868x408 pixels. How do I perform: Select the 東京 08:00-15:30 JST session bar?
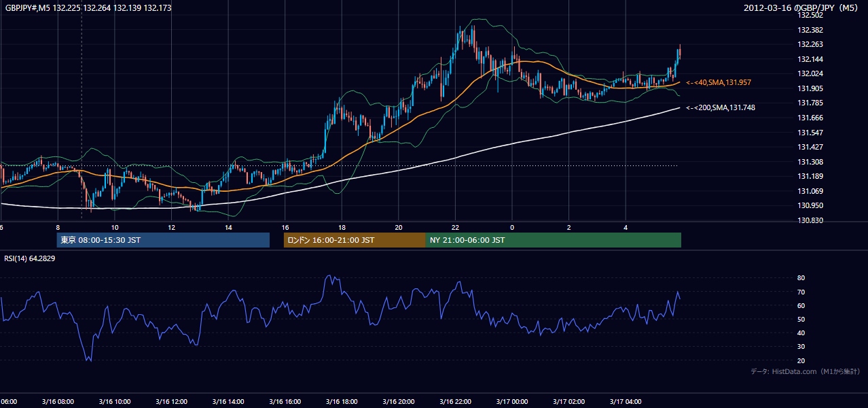tap(163, 240)
